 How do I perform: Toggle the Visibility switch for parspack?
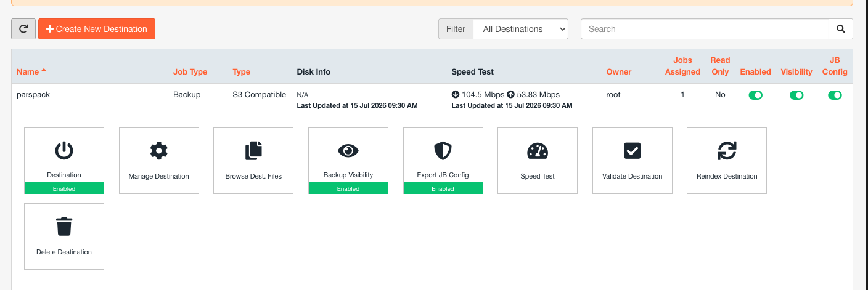796,95
